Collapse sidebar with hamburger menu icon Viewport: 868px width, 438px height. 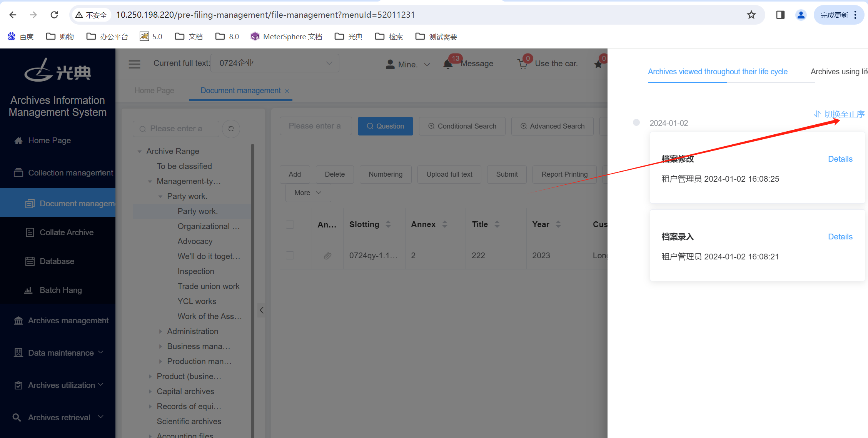click(134, 64)
